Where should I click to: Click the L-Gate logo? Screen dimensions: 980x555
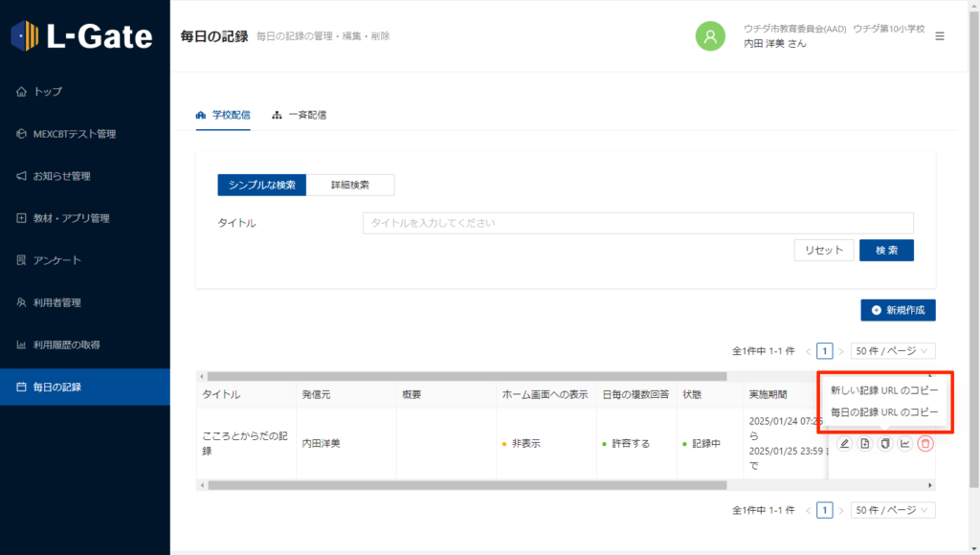coord(82,36)
